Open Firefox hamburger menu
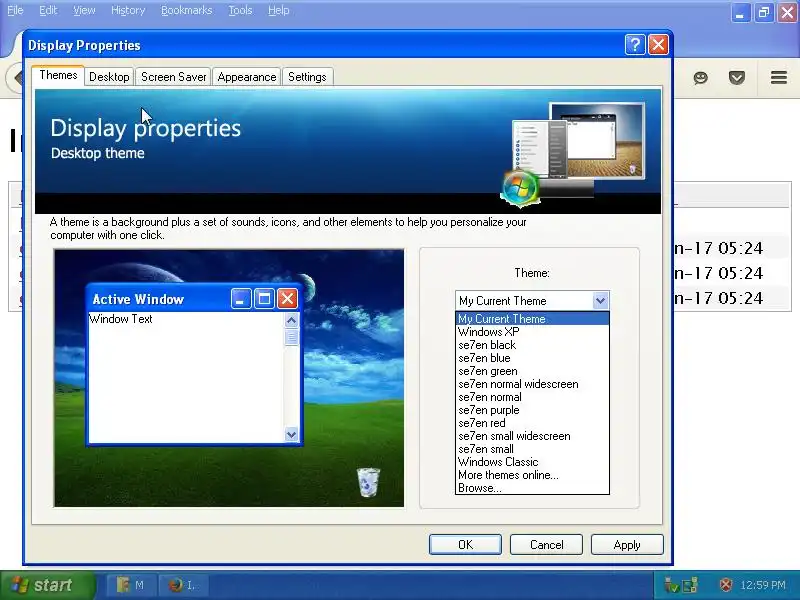800x600 pixels. 779,78
